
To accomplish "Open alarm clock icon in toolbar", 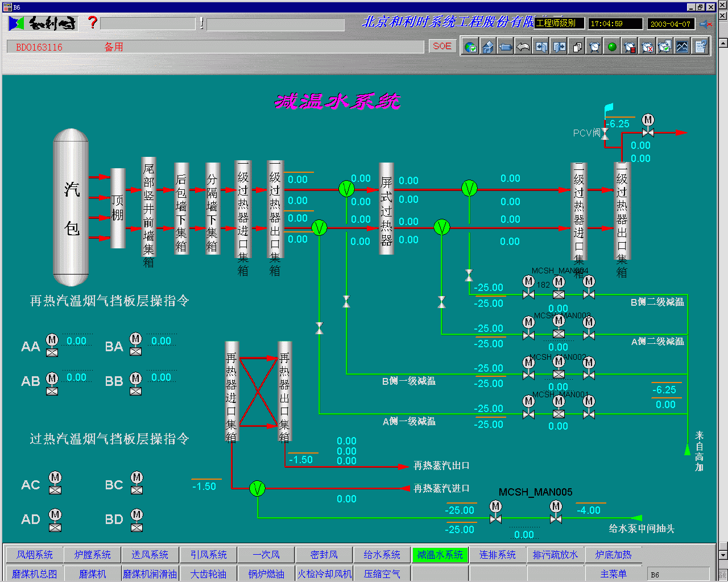I will (594, 47).
